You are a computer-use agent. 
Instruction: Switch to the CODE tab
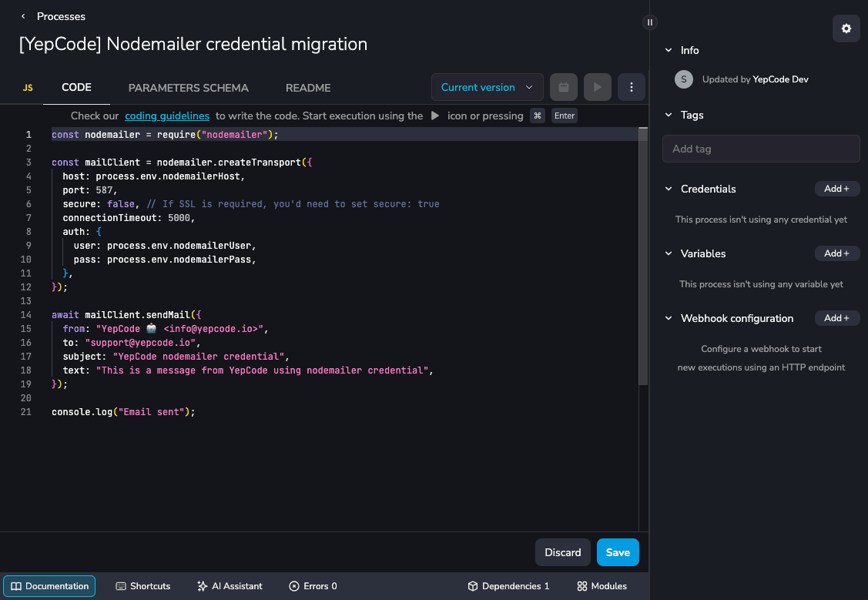(76, 88)
